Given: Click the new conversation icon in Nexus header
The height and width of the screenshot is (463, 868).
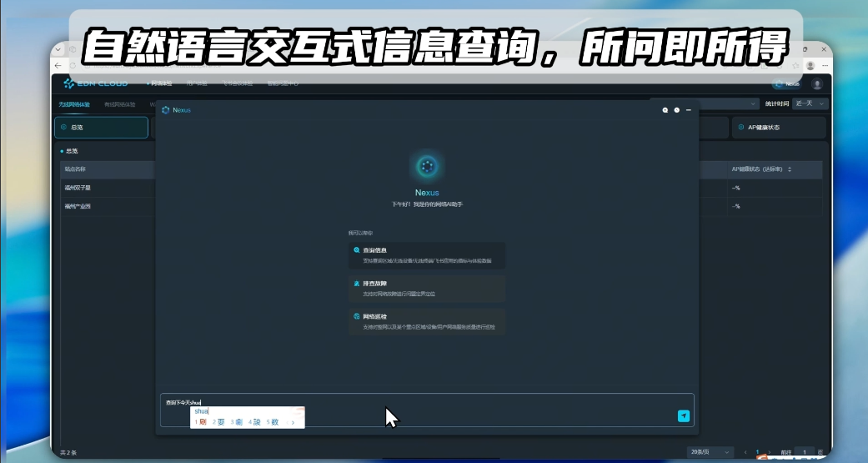Looking at the screenshot, I should [665, 110].
